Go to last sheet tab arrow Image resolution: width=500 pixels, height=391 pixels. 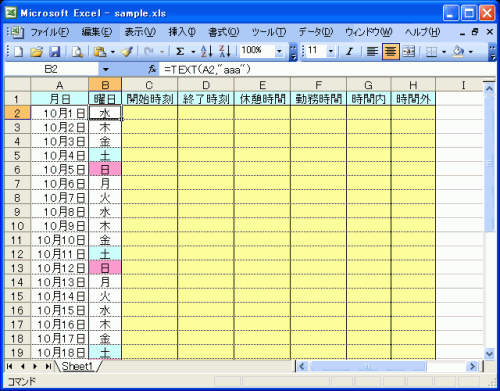pos(48,366)
